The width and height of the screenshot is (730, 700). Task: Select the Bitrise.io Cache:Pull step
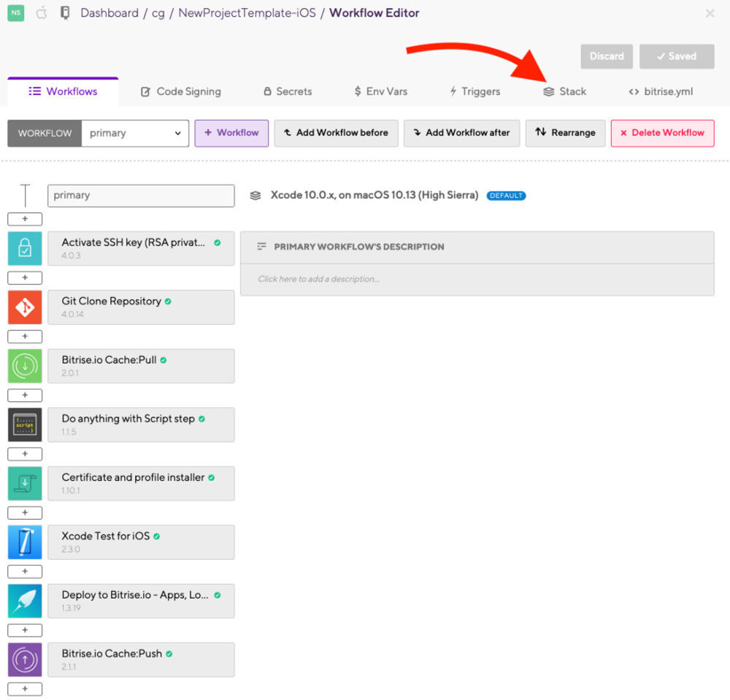(x=141, y=366)
